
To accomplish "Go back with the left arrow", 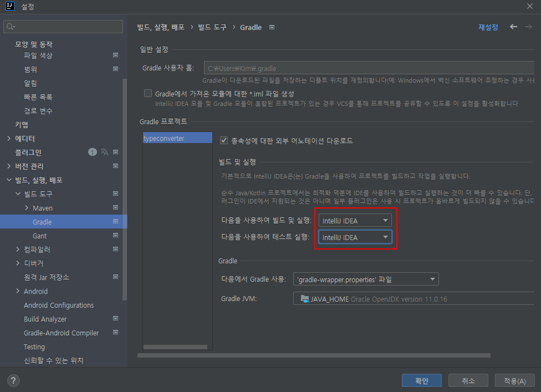I will (x=513, y=27).
